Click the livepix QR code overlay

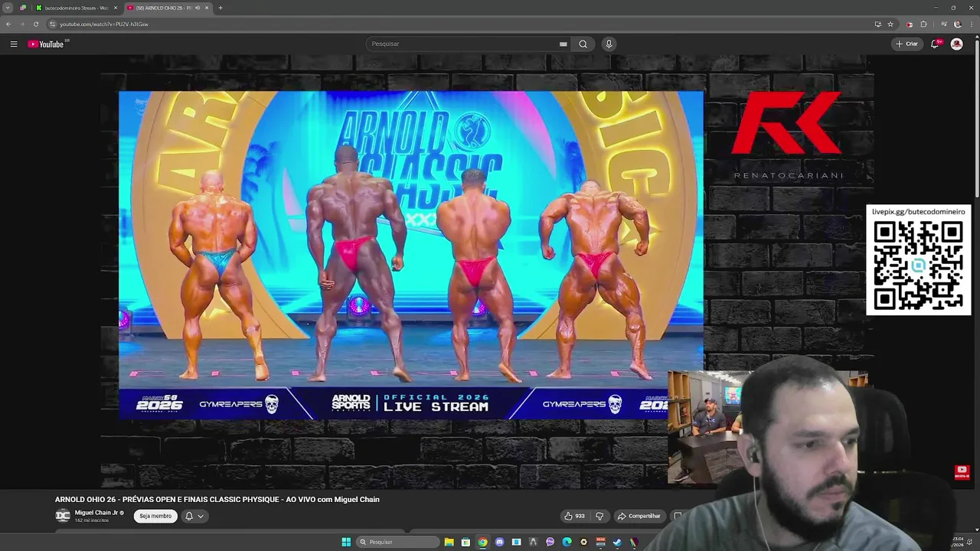pos(918,260)
